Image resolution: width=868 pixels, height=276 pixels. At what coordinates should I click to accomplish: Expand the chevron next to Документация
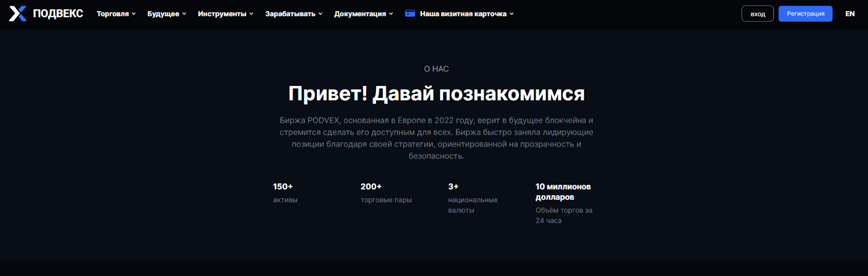click(391, 14)
